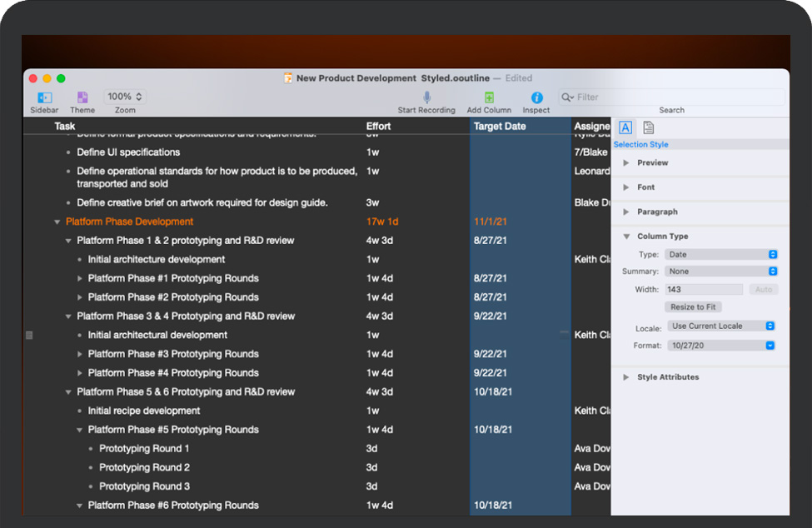Screen dimensions: 812x528
Task: Expand the Style Attributes section
Action: click(x=627, y=377)
